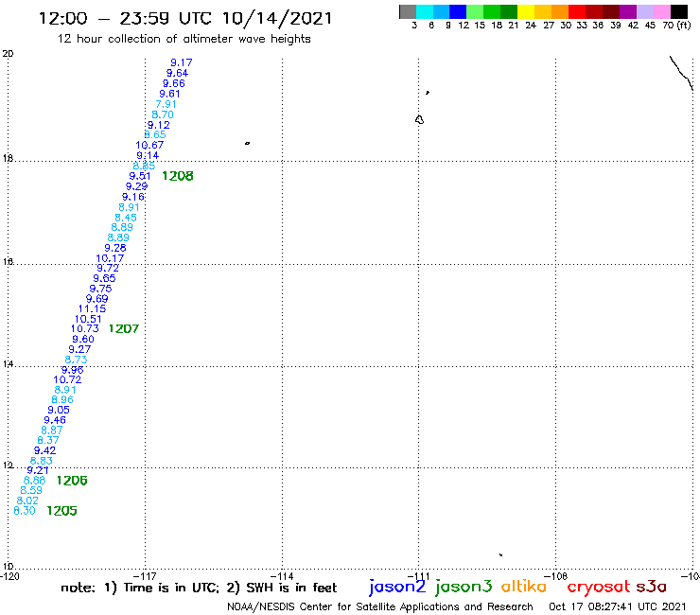Click the jason2 satellite legend label
The image size is (700, 615).
point(397,588)
